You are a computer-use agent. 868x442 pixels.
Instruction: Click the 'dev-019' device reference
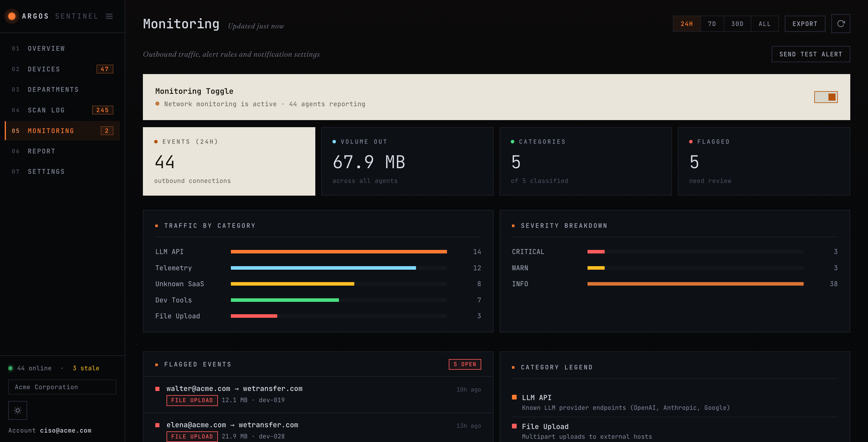click(272, 400)
